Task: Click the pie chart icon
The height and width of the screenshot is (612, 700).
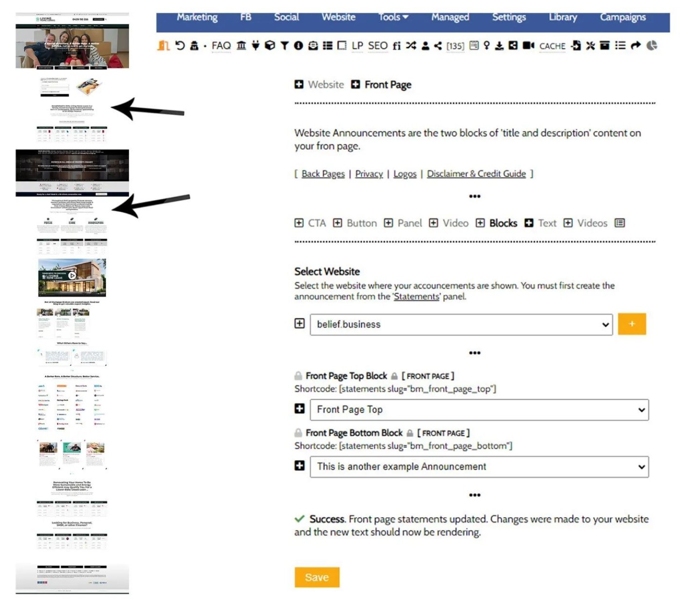Action: [x=652, y=45]
